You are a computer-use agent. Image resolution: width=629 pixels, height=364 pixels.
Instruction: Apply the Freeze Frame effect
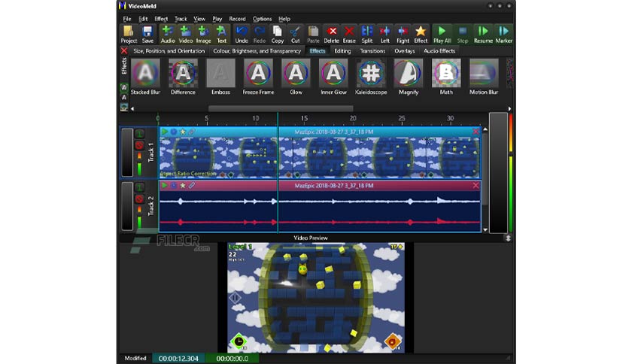[x=258, y=77]
